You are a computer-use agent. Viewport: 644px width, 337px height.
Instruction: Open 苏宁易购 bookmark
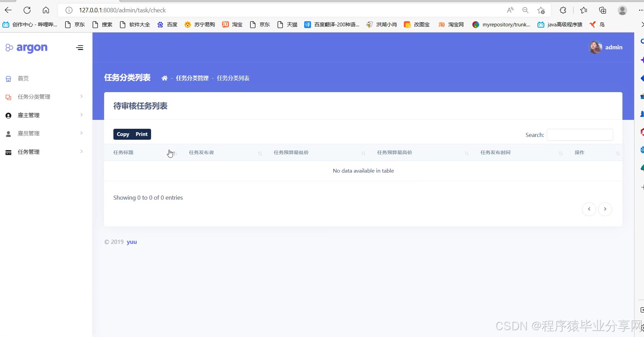pos(200,25)
